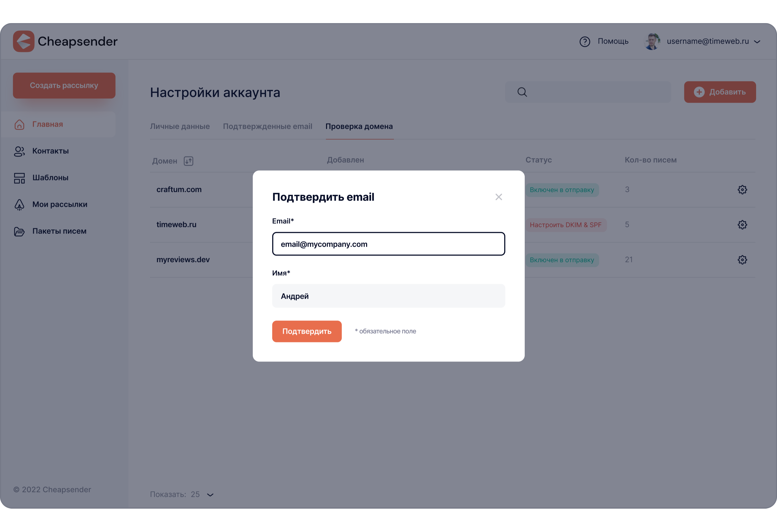777x532 pixels.
Task: Click the © 2022 Cheapsender footer text
Action: coord(52,490)
